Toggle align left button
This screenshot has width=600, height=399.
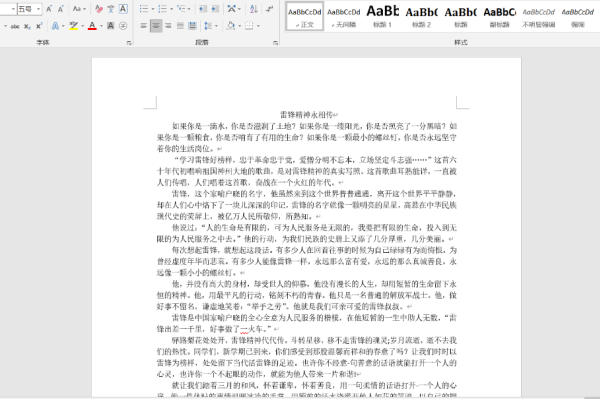(x=143, y=26)
